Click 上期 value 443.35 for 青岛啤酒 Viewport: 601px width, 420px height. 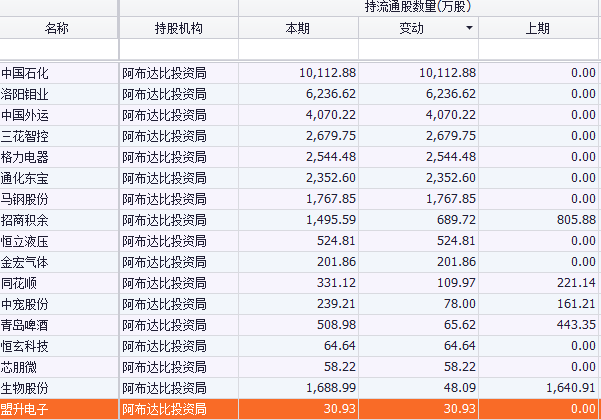[576, 325]
